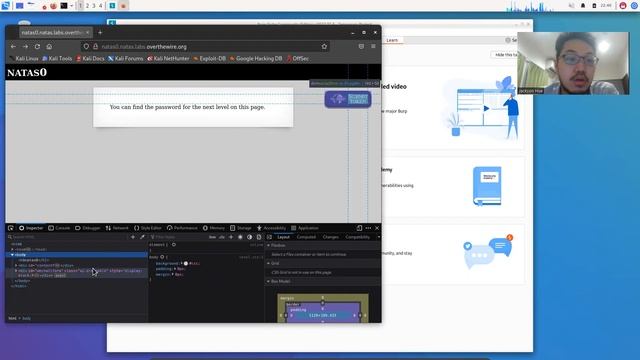
Task: Open the Style Editor tab
Action: pyautogui.click(x=148, y=228)
